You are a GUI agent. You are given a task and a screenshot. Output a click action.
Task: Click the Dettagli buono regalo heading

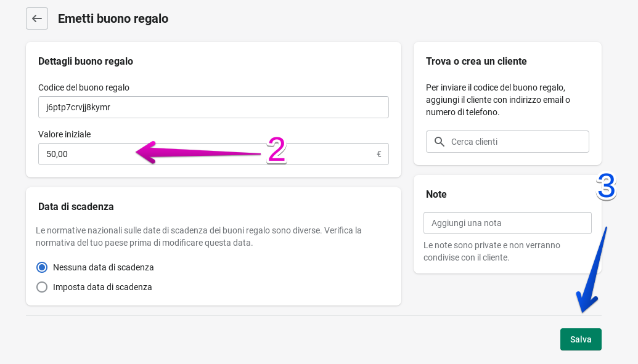tap(86, 61)
